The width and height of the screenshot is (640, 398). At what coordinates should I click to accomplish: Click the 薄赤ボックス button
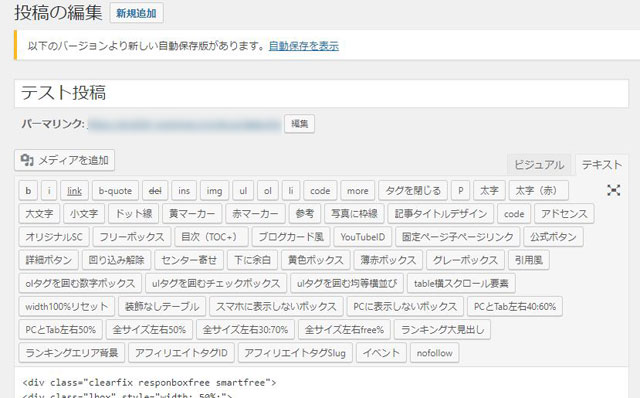click(x=388, y=260)
